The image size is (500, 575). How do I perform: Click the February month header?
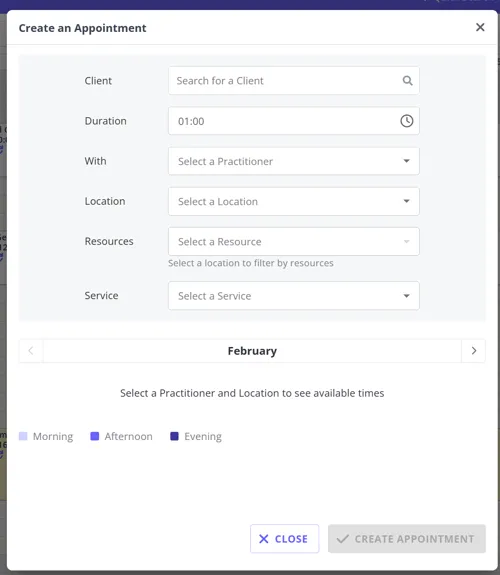click(x=252, y=351)
